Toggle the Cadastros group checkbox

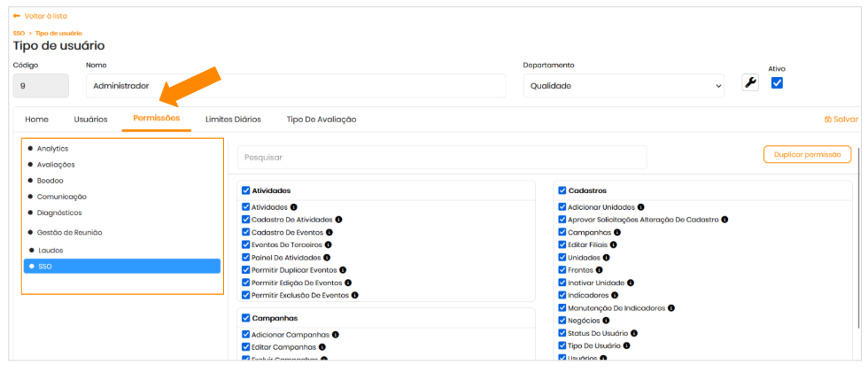click(x=562, y=190)
